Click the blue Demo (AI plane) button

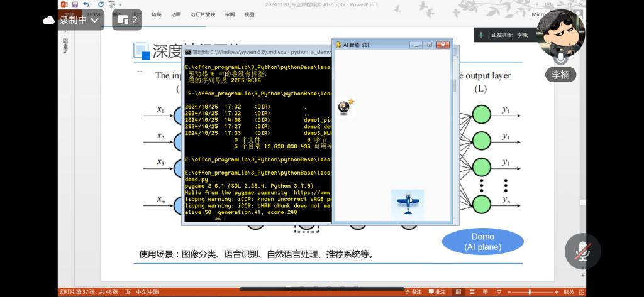(x=482, y=241)
